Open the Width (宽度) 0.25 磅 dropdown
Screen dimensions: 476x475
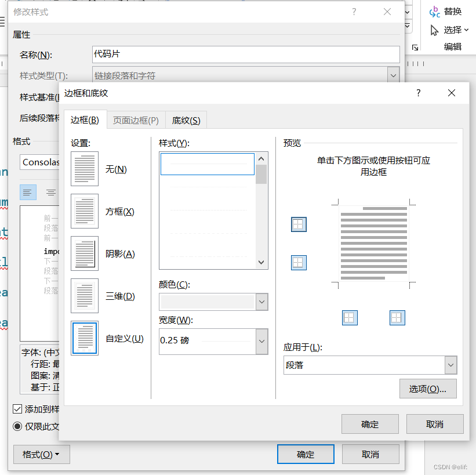click(261, 342)
